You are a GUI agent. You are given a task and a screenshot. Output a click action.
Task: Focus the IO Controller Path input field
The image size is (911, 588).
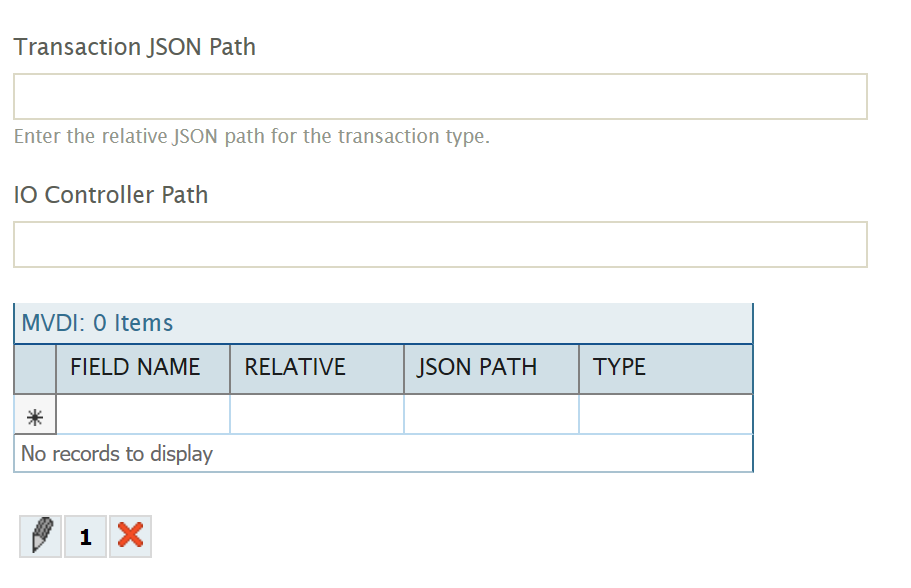point(440,245)
